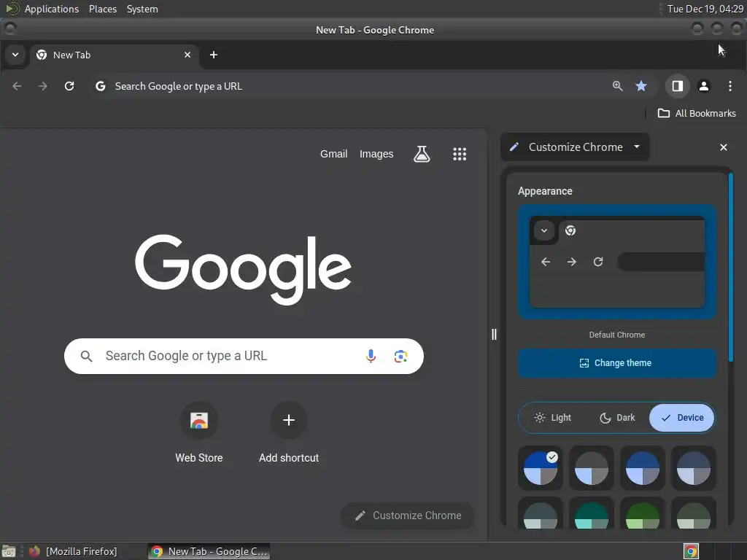The image size is (747, 560).
Task: Close the Customize Chrome side panel
Action: tap(723, 147)
